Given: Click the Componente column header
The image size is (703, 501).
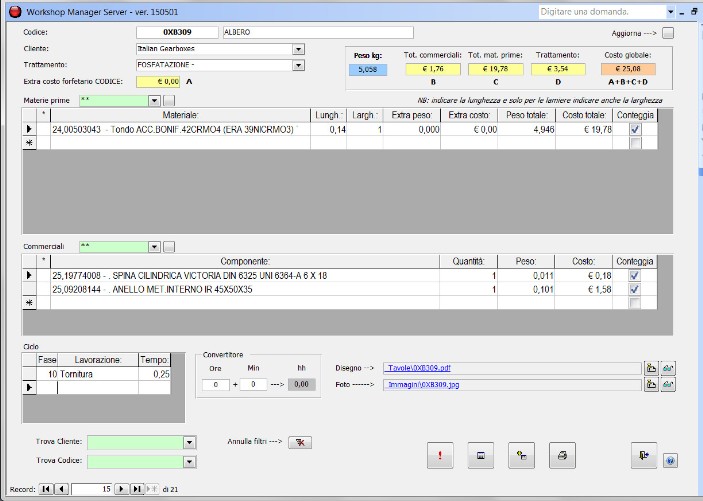Looking at the screenshot, I should pos(245,261).
